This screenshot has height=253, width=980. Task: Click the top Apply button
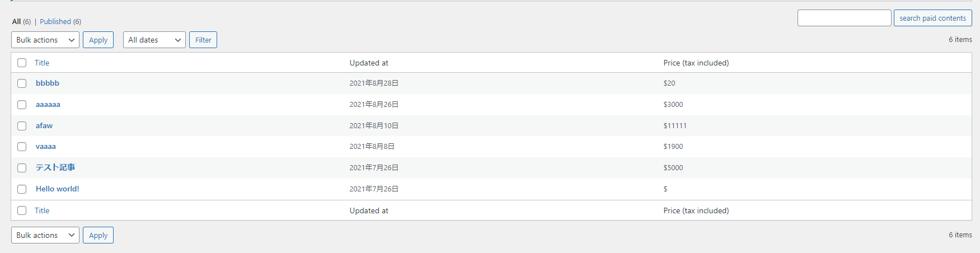tap(99, 40)
